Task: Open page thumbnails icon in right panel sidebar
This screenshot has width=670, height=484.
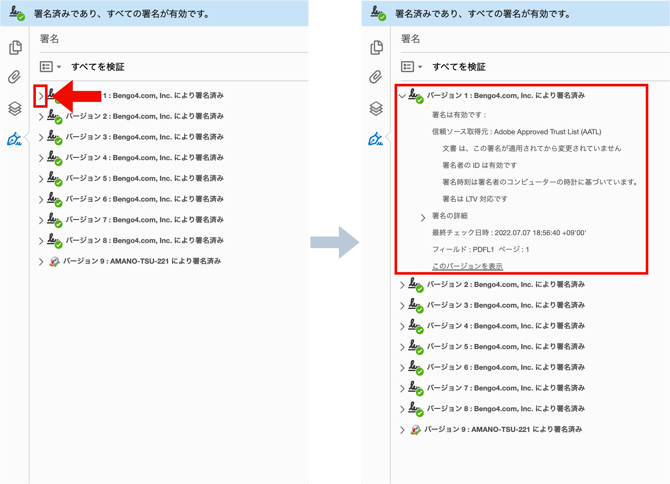Action: 376,47
